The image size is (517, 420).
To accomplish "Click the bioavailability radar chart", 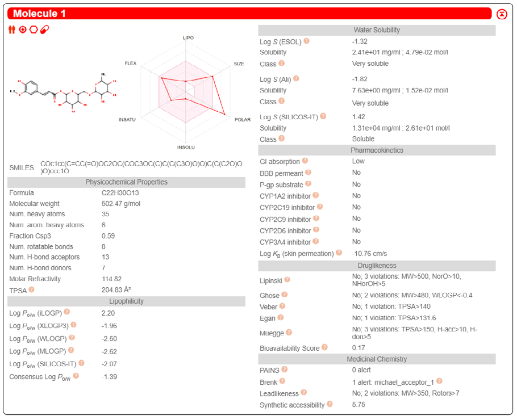I will tap(186, 93).
